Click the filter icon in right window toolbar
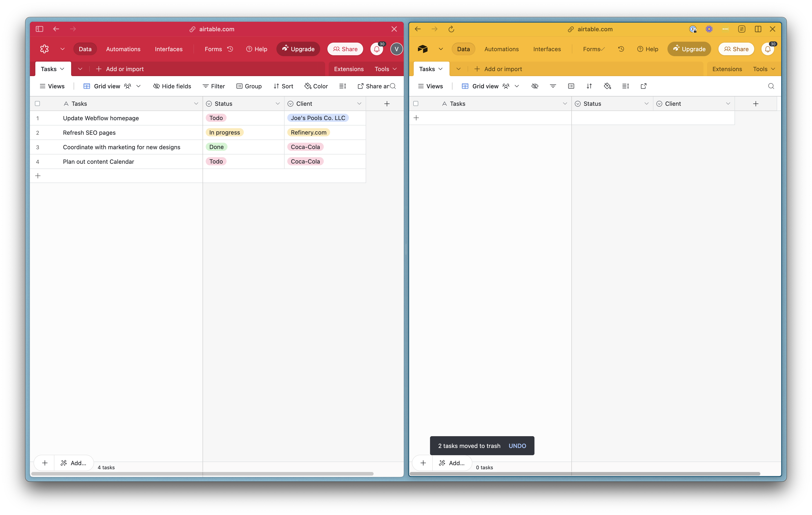This screenshot has height=515, width=812. [553, 86]
